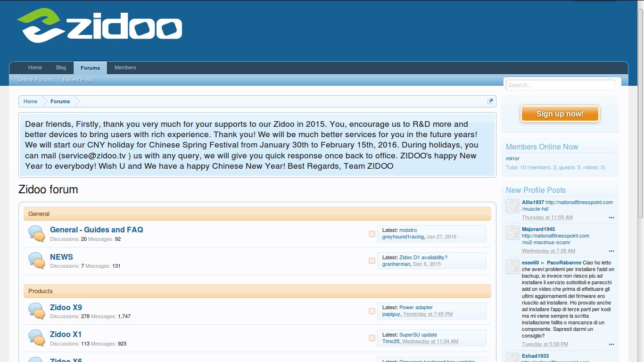The image size is (644, 362).
Task: Open greyhound1racing user profile
Action: [x=403, y=237]
